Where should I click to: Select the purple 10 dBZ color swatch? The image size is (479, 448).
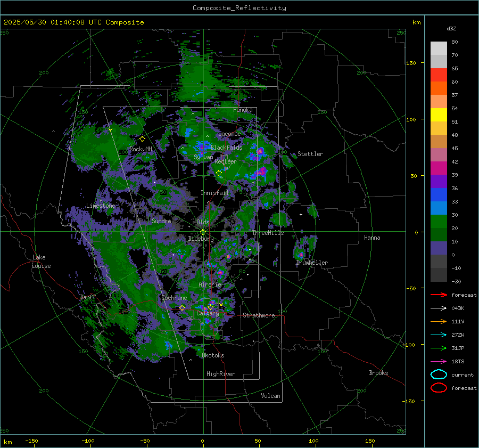[x=439, y=248]
